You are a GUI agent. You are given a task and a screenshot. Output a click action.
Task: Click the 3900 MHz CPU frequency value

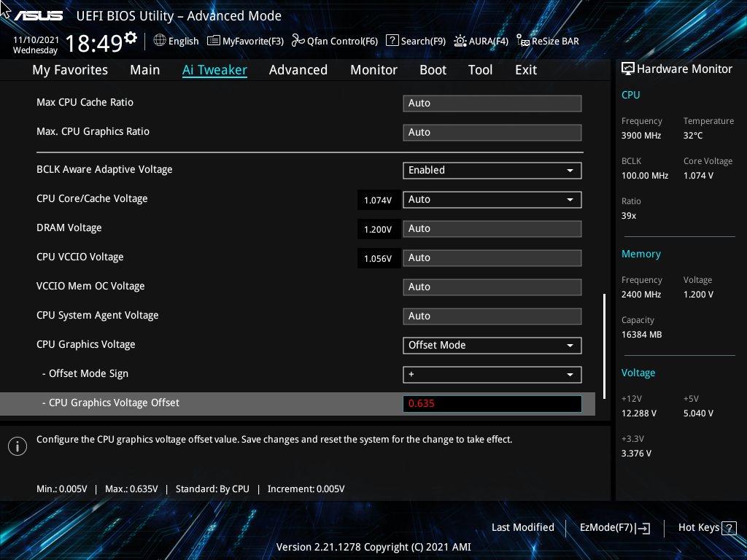tap(641, 136)
